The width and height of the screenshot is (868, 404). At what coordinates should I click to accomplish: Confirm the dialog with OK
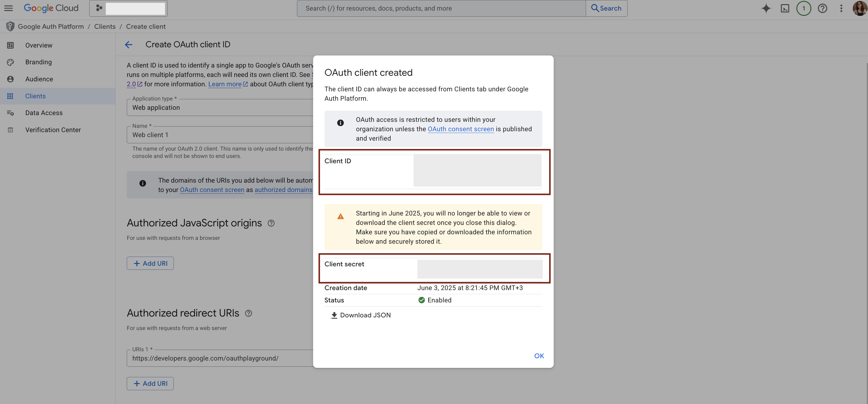[x=539, y=356]
